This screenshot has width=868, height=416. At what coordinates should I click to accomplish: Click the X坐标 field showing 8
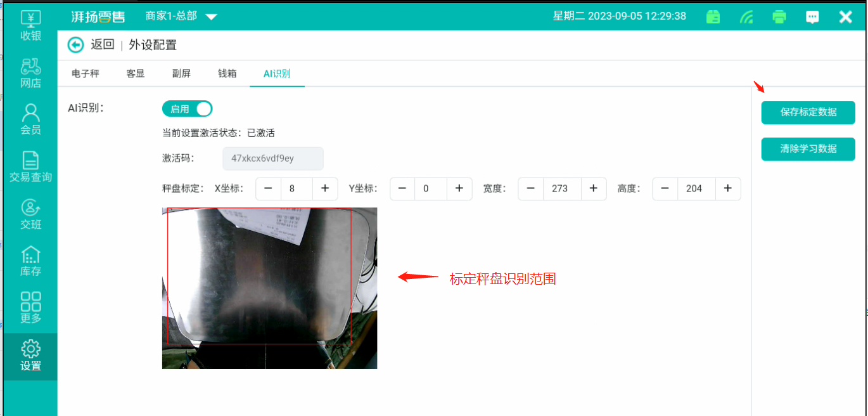[x=297, y=188]
